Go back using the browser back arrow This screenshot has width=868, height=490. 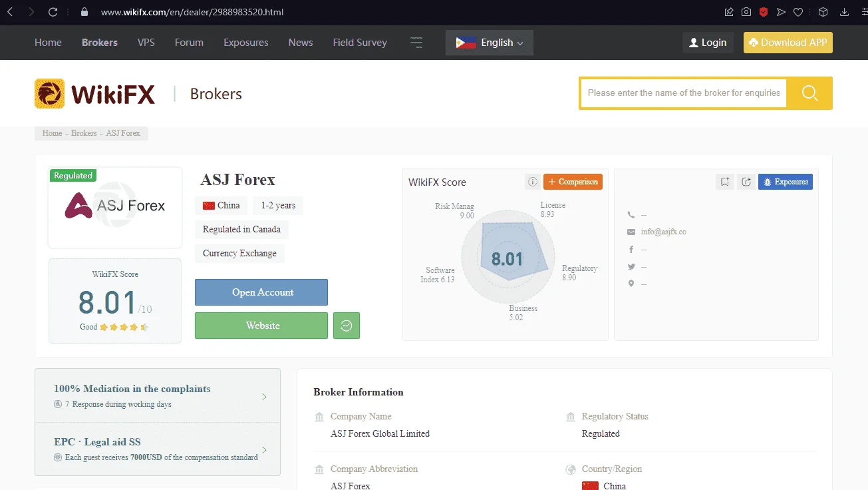pos(10,12)
